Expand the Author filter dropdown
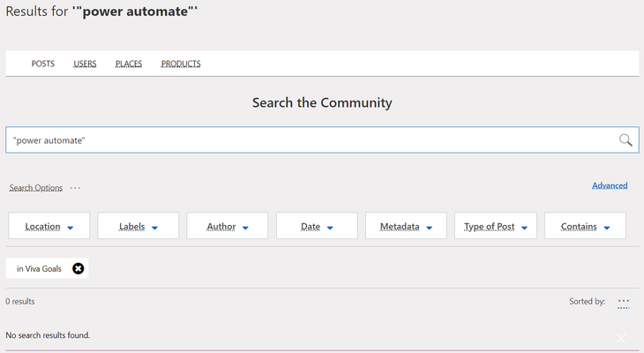 (227, 226)
